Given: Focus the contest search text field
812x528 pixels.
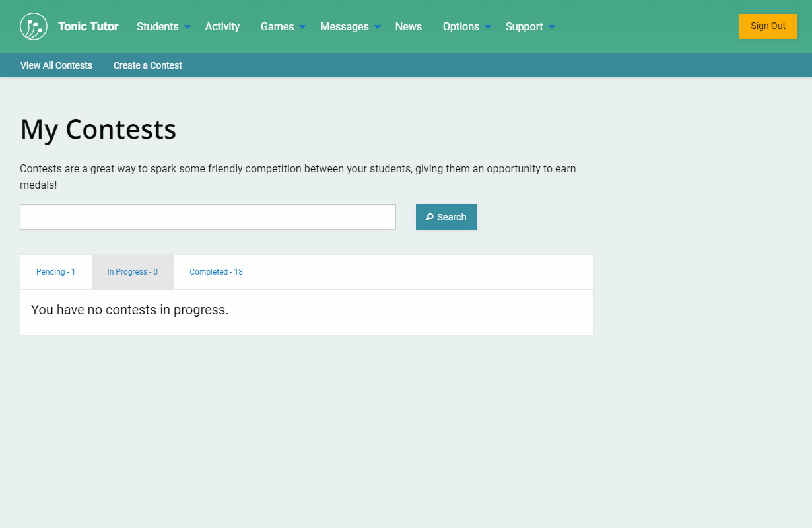Looking at the screenshot, I should click(x=208, y=217).
